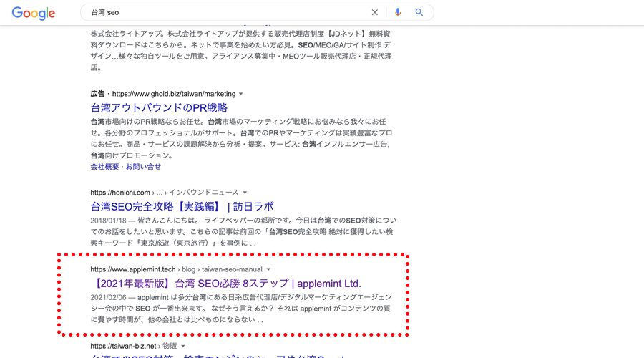Viewport: 644px width, 358px height.
Task: Click the date 2018/01/18 in snippet
Action: click(x=109, y=221)
